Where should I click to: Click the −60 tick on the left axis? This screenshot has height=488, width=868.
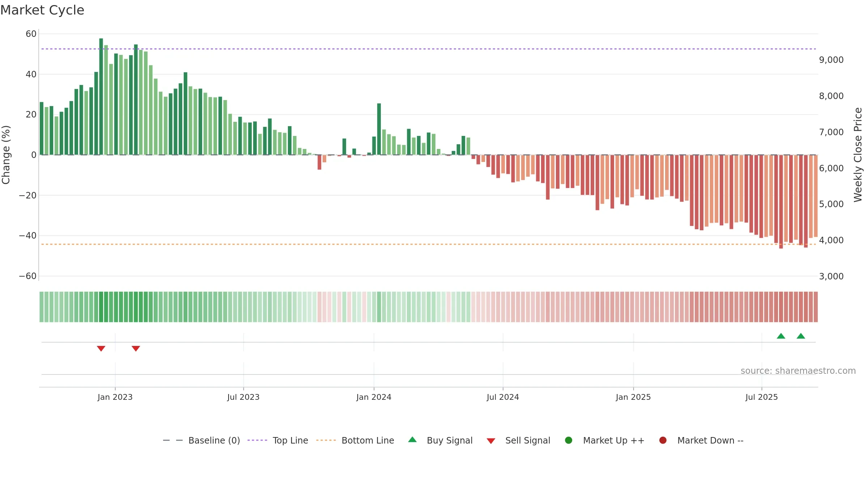tap(28, 276)
